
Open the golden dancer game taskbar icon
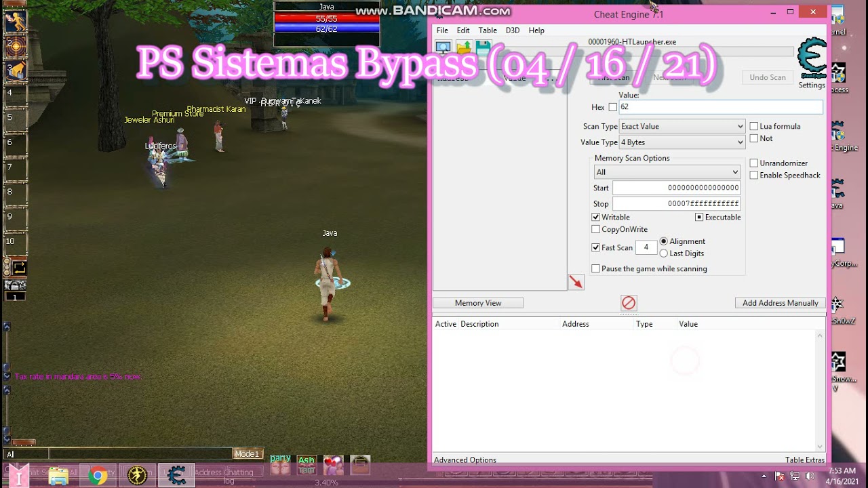(137, 476)
